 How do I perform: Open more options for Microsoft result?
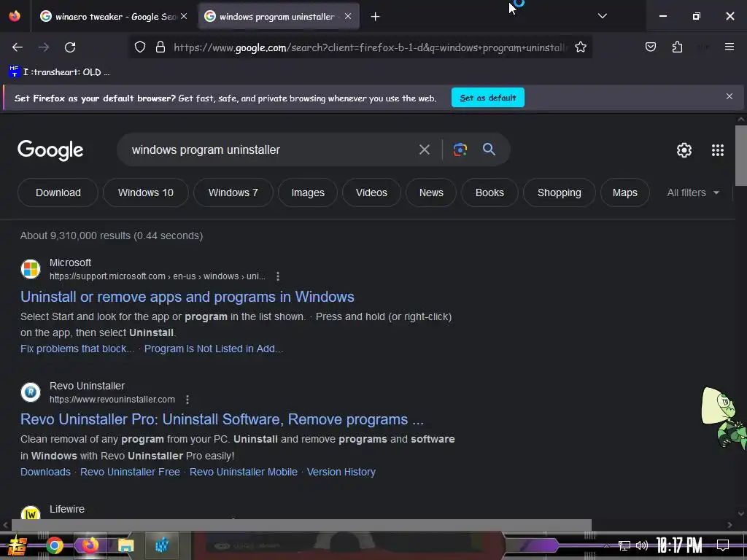tap(278, 276)
